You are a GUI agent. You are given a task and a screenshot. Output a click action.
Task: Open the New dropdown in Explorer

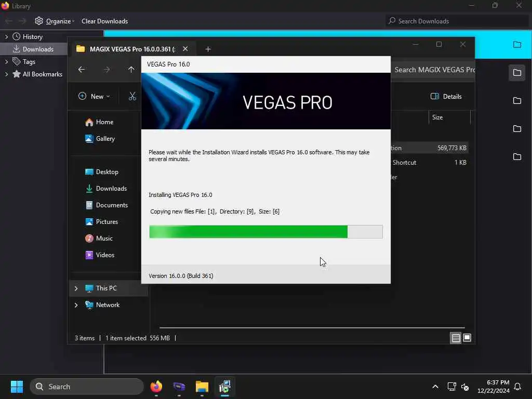coord(94,96)
